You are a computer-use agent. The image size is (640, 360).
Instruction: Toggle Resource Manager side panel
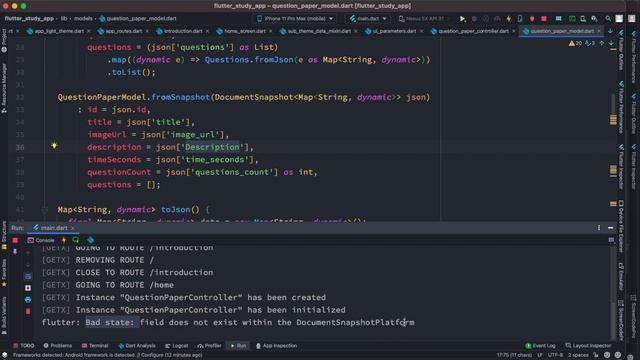(4, 87)
